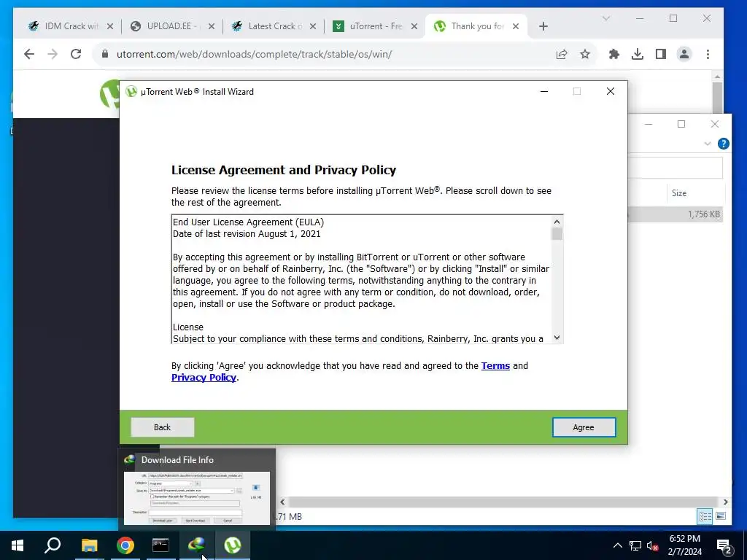Click the network tray icon
The height and width of the screenshot is (560, 747).
coord(635,545)
